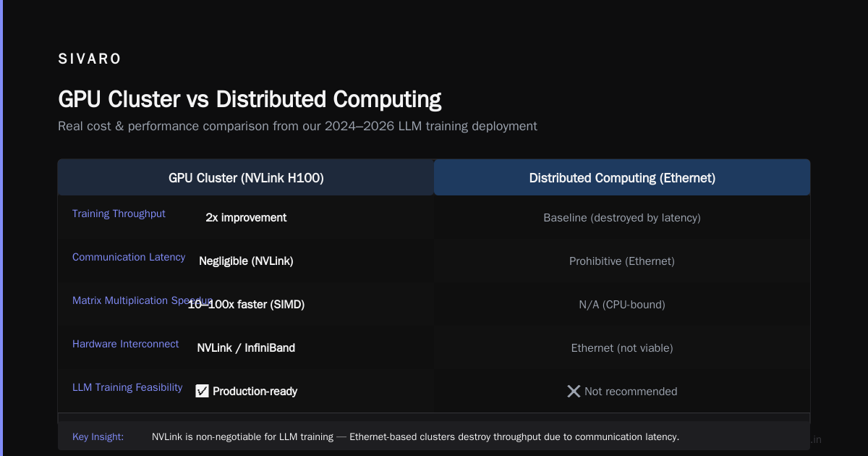Click the '10–100x faster (SIMD)' cell
This screenshot has width=868, height=456.
(246, 304)
